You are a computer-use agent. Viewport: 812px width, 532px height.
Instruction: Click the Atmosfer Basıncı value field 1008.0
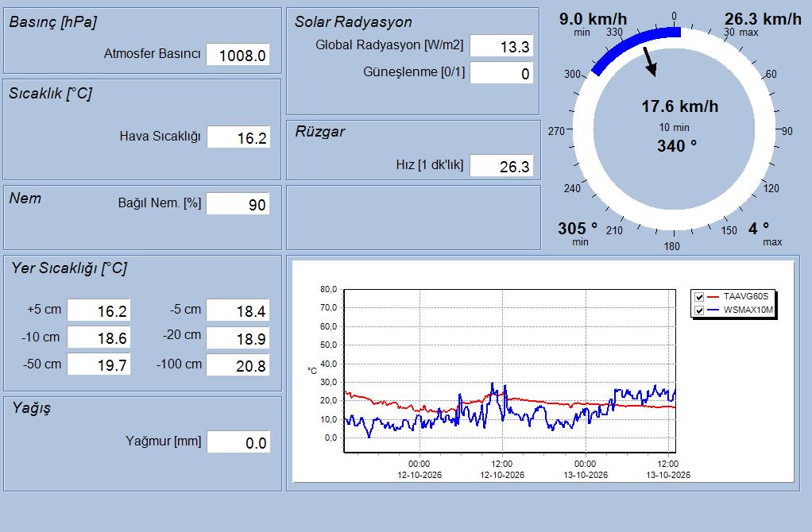point(238,54)
